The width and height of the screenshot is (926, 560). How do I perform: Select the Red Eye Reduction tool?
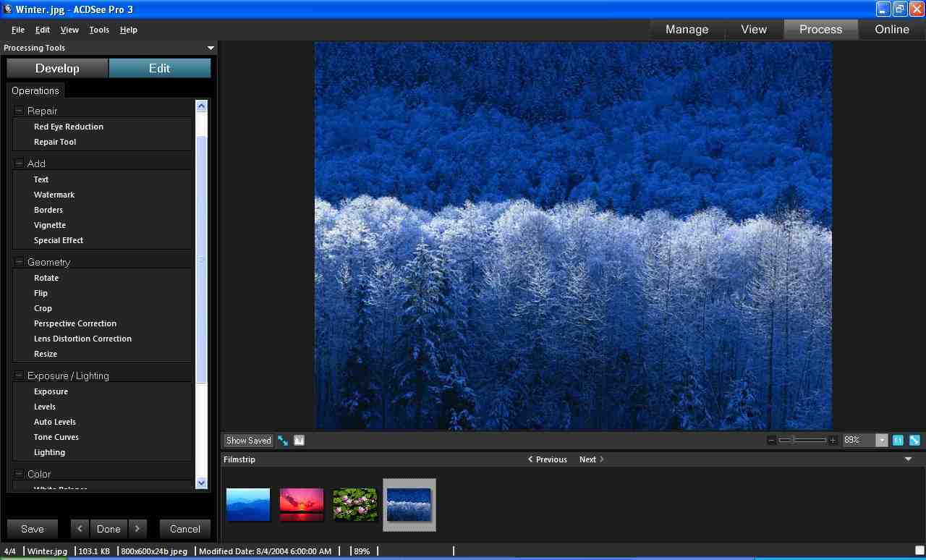68,126
